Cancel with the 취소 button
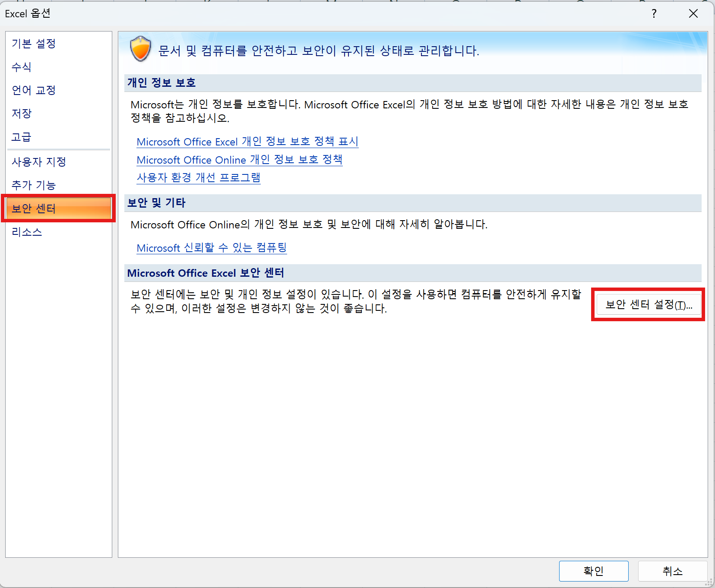This screenshot has height=588, width=715. coord(673,571)
